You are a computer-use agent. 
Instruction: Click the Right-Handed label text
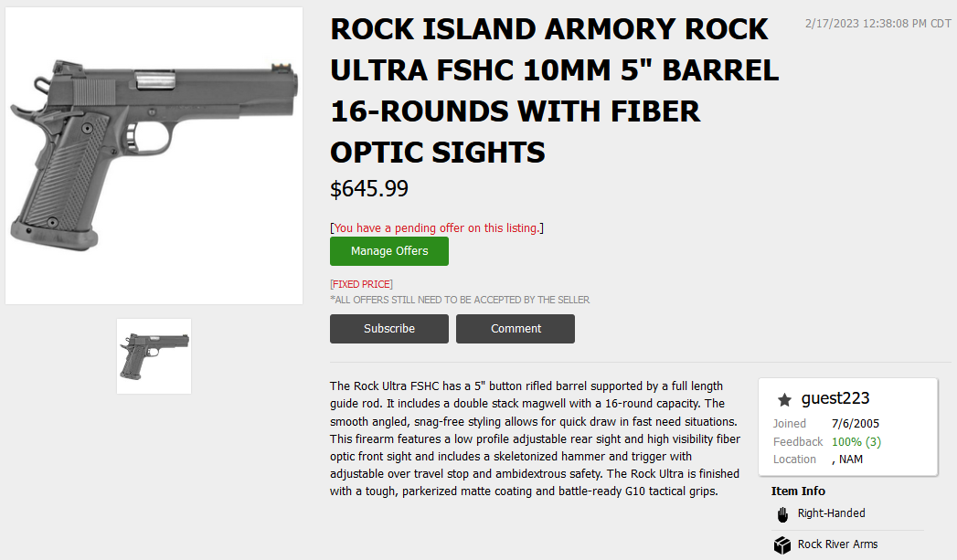pyautogui.click(x=831, y=513)
